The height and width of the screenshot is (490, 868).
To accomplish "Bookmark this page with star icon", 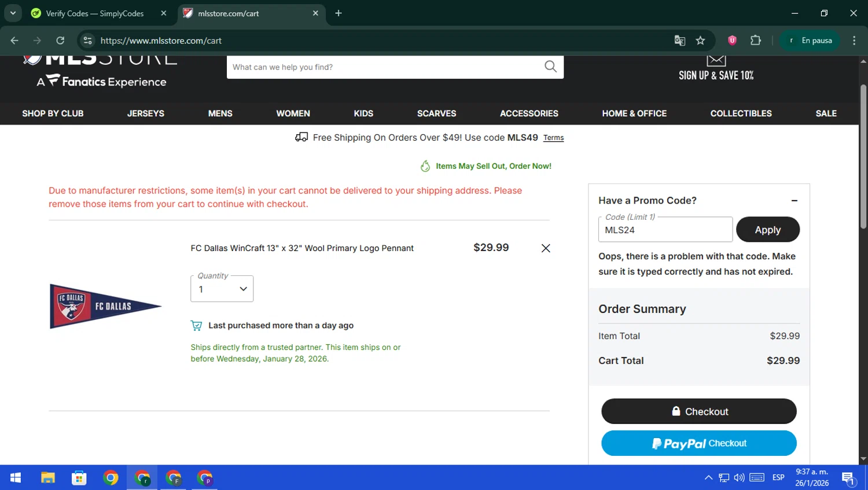I will (701, 40).
